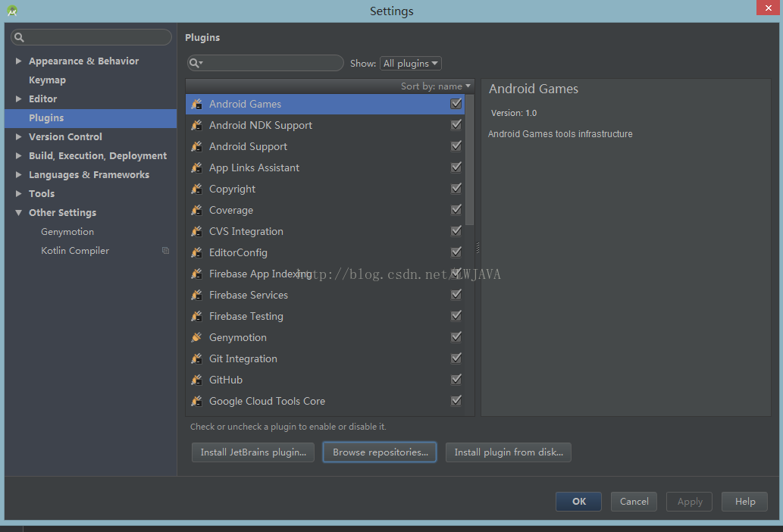The image size is (783, 532).
Task: Expand the Version Control arrow
Action: (x=18, y=136)
